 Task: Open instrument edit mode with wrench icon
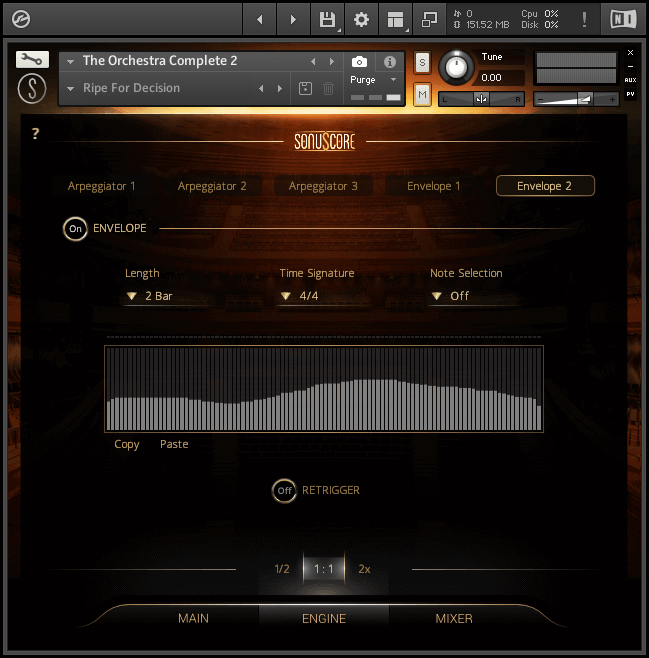[x=32, y=60]
